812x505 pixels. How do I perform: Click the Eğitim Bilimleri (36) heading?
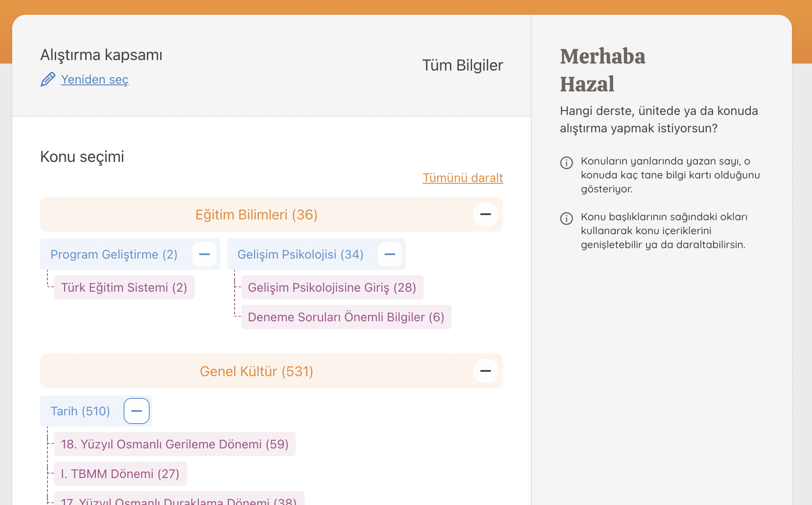[256, 214]
